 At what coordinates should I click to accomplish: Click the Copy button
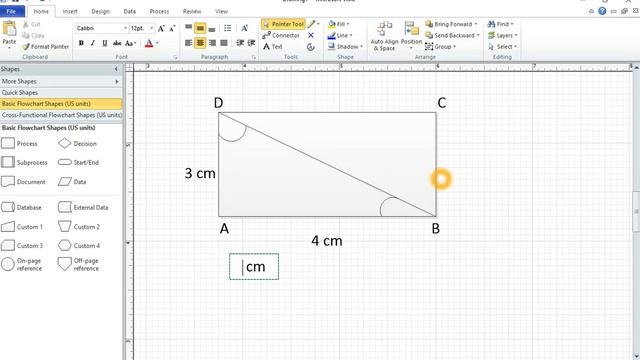pos(33,36)
